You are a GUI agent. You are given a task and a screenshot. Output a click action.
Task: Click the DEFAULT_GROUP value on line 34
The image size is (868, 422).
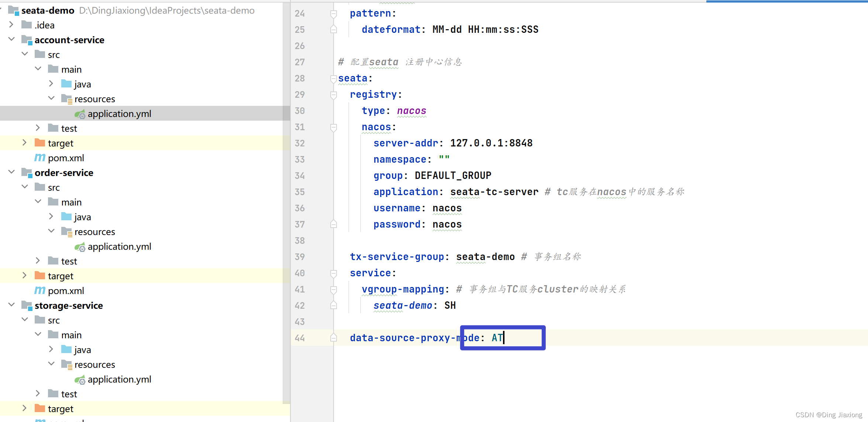coord(453,176)
